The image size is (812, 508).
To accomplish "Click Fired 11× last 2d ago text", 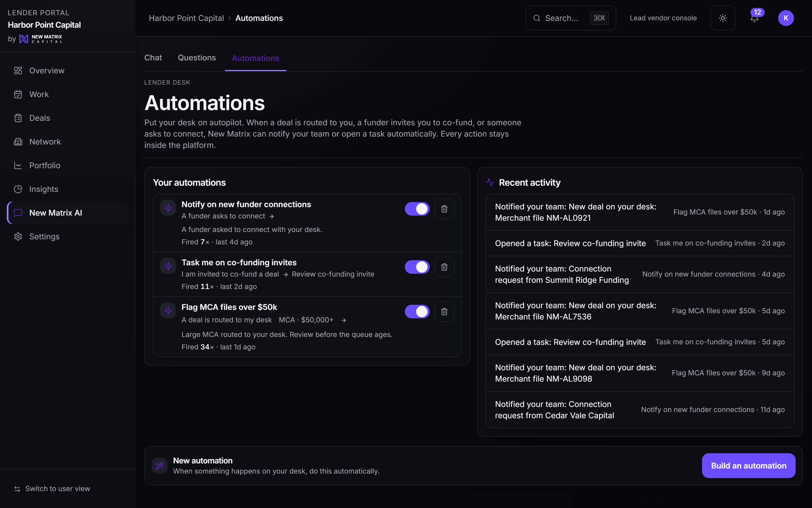I will pos(219,286).
